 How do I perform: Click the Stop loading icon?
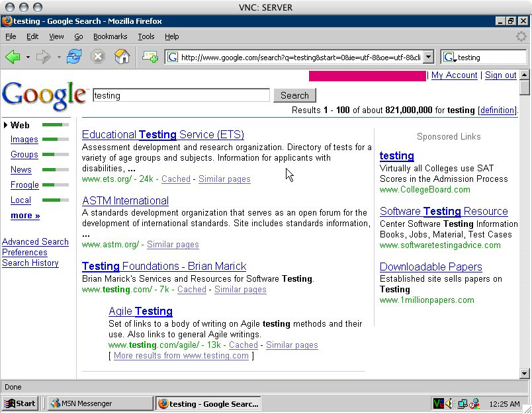[98, 57]
